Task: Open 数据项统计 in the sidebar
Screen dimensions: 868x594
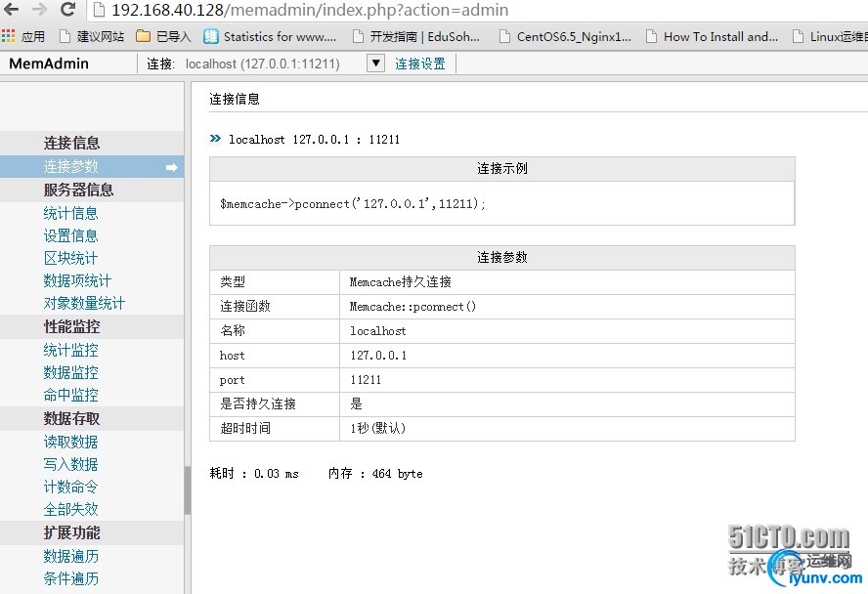Action: (77, 281)
